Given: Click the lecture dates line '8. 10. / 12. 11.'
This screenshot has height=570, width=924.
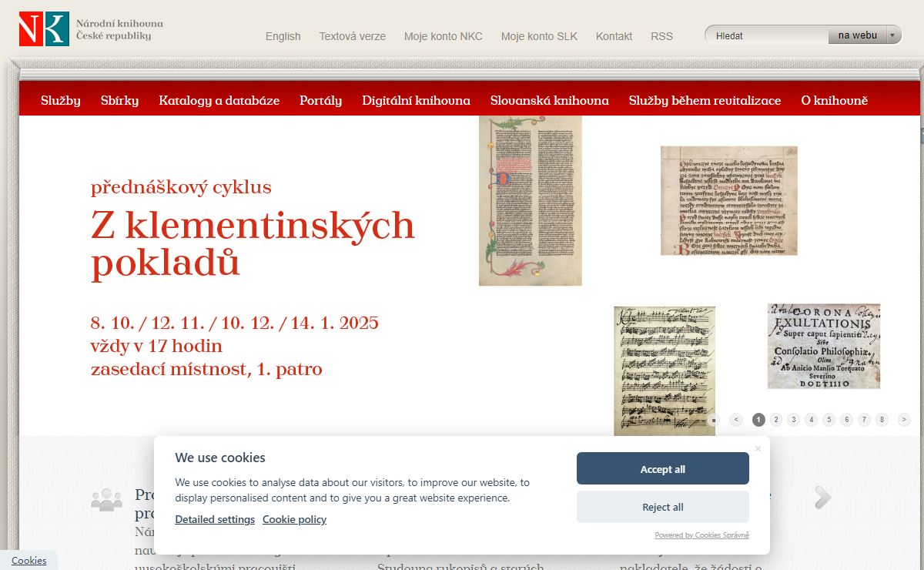Looking at the screenshot, I should coord(235,323).
